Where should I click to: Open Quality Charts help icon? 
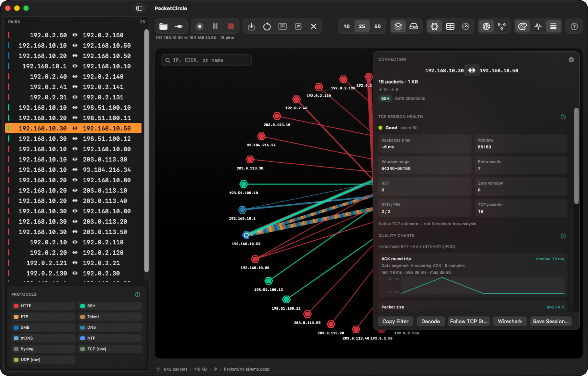click(563, 236)
